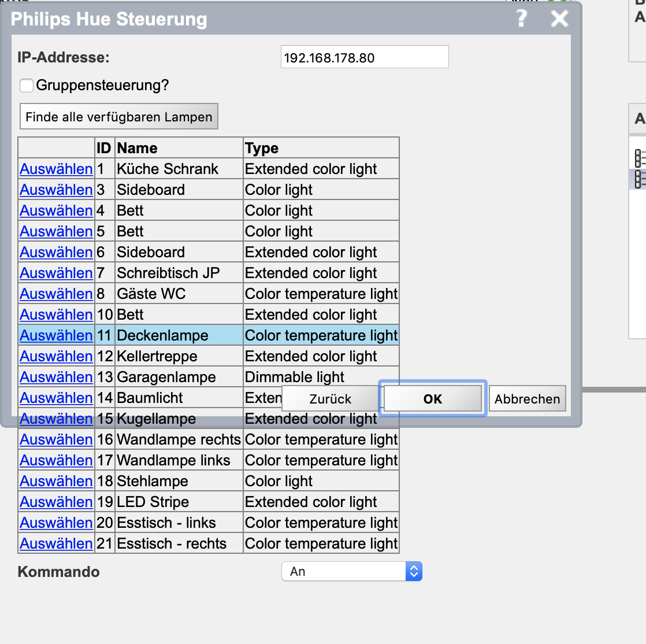646x644 pixels.
Task: Select Auswählen for Schreibtisch JP lamp
Action: (x=56, y=273)
